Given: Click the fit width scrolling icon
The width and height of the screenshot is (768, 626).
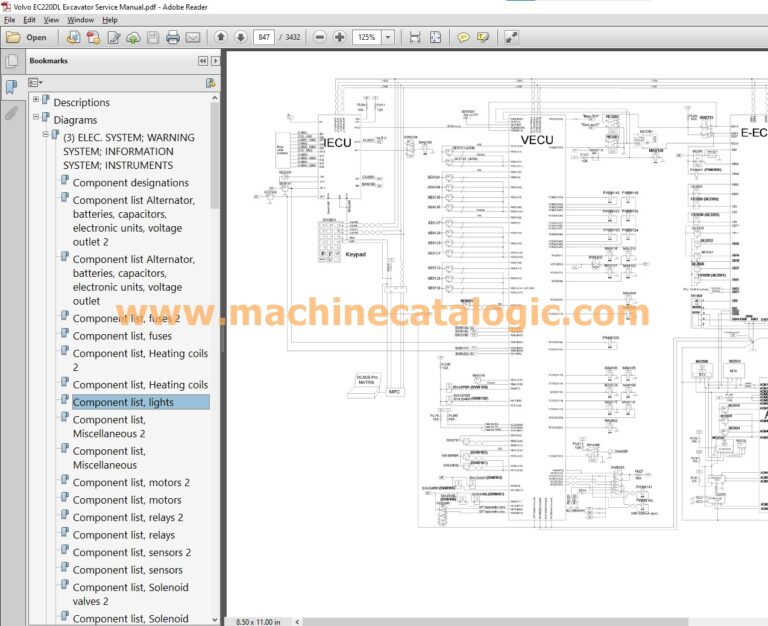Looking at the screenshot, I should pyautogui.click(x=415, y=37).
